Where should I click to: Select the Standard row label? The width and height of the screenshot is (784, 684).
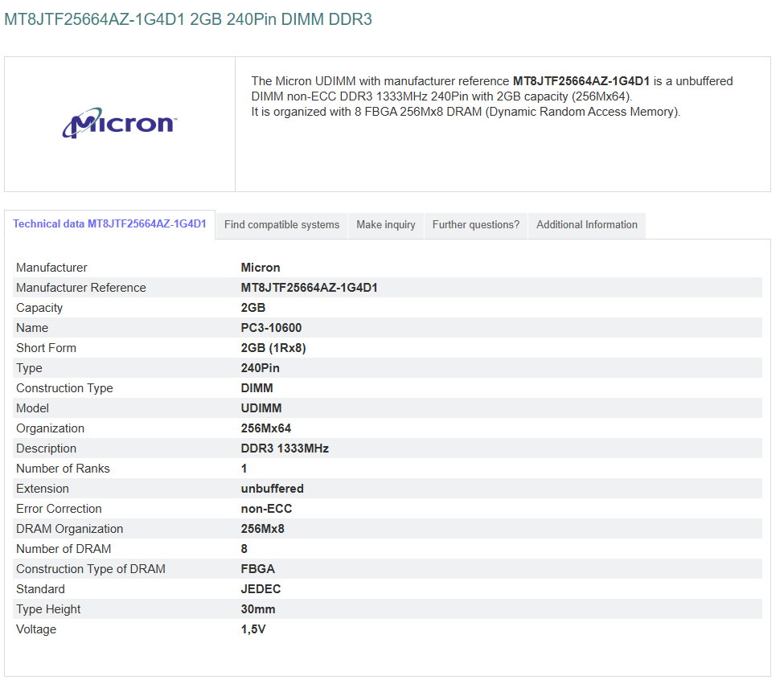click(40, 589)
